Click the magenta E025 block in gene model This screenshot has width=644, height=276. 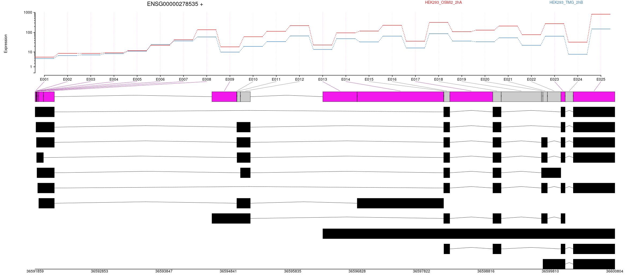[x=594, y=97]
